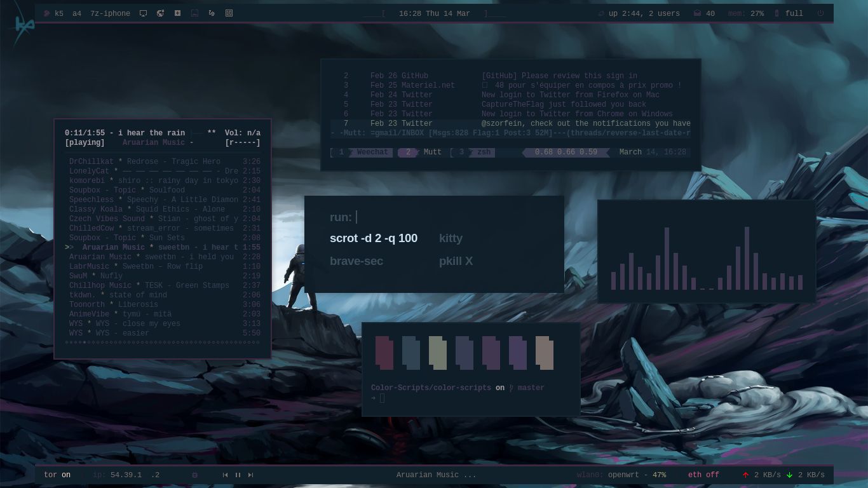Switch to the zsh tmux window
Viewport: 868px width, 488px height.
484,152
